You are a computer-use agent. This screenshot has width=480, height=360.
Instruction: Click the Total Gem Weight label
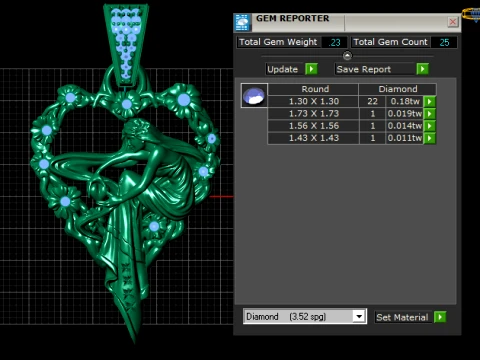tap(278, 42)
